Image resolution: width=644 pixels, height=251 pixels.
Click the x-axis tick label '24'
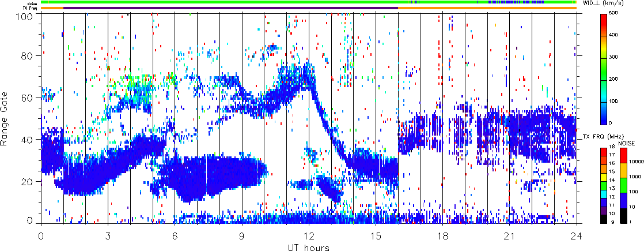tap(577, 236)
